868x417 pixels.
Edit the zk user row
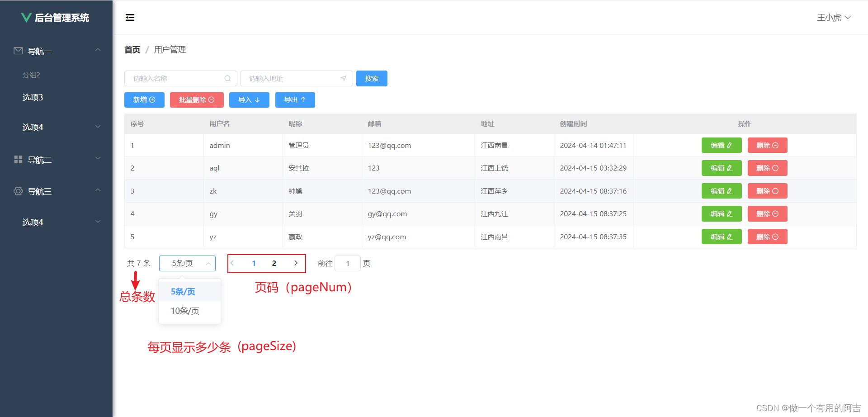(722, 191)
